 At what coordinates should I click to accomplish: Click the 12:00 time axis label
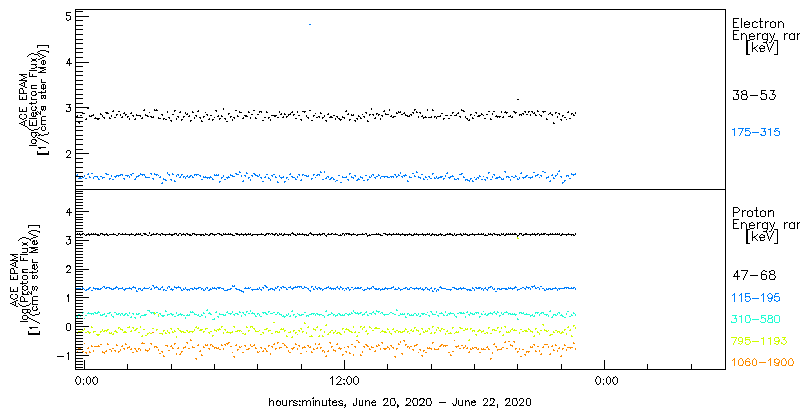pyautogui.click(x=344, y=380)
